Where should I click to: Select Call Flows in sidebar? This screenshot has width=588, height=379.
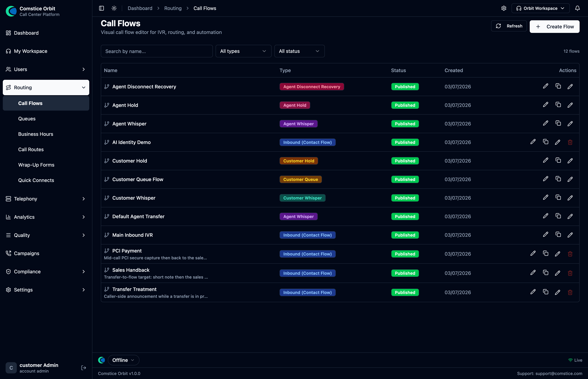46,103
